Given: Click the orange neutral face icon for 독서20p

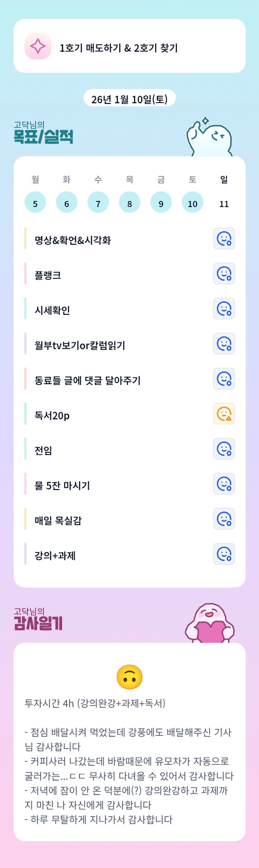Looking at the screenshot, I should click(224, 414).
